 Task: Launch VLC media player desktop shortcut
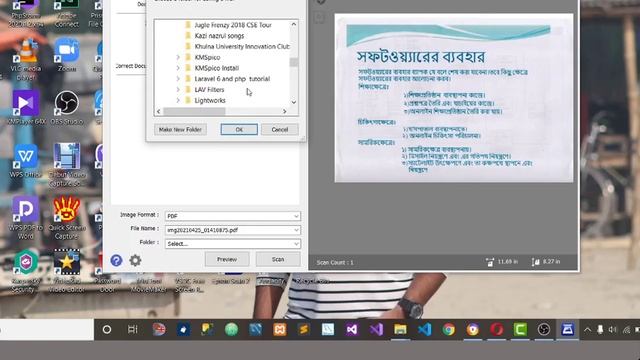tap(26, 59)
